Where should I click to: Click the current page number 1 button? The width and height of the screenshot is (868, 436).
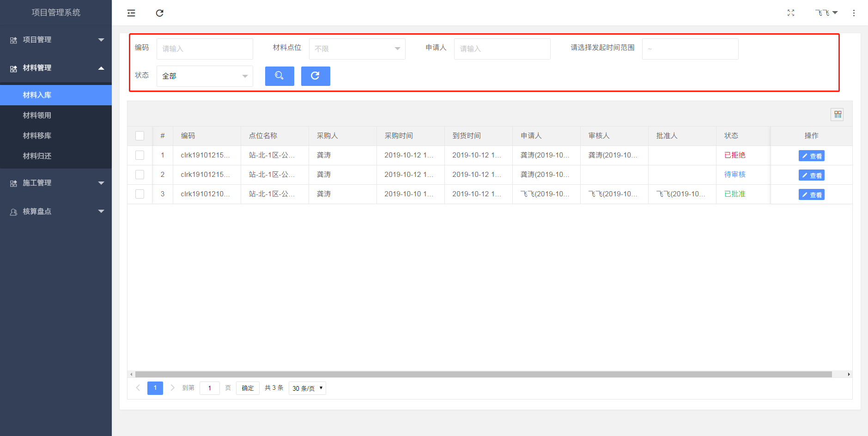click(x=155, y=388)
